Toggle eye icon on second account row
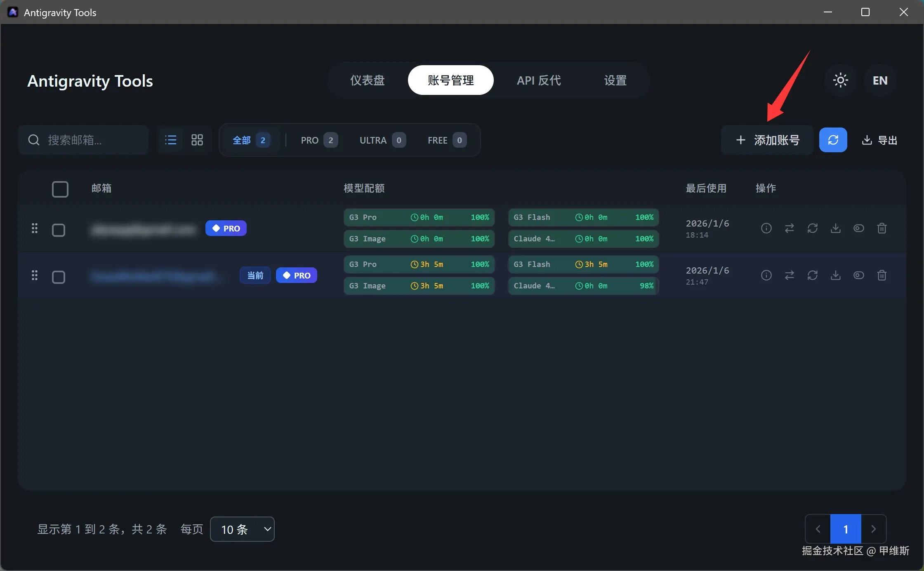The width and height of the screenshot is (924, 571). coord(858,275)
